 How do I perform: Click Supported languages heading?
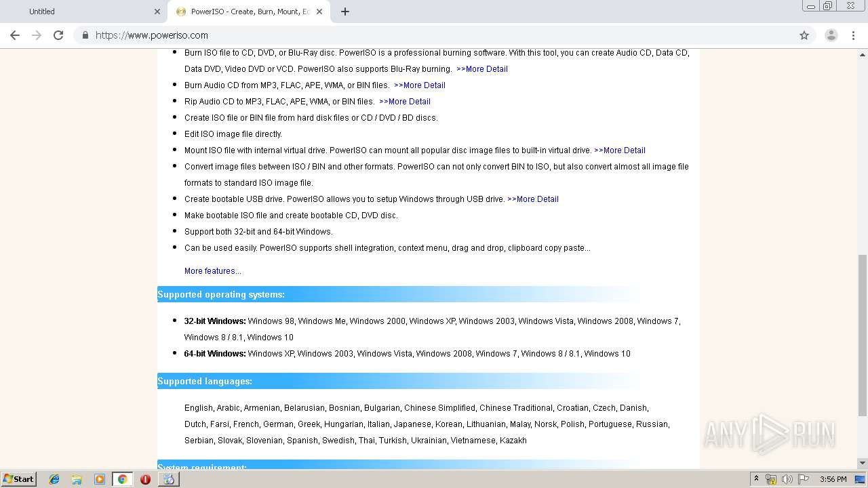[205, 381]
